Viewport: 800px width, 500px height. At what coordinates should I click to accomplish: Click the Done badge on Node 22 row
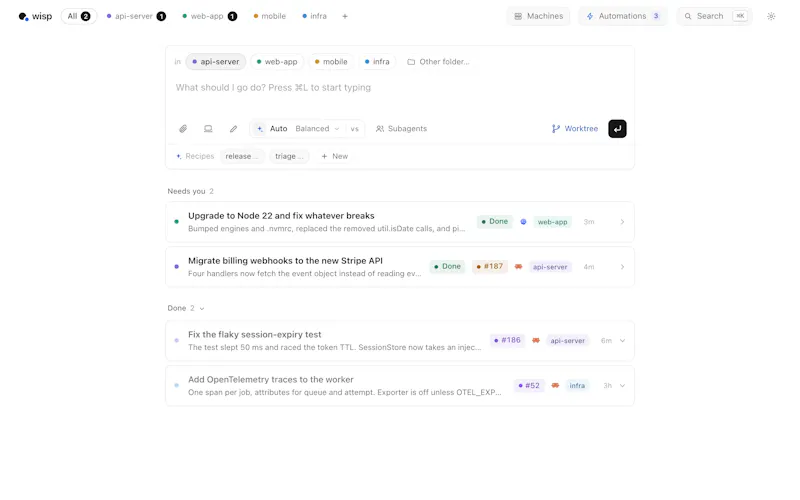tap(495, 221)
